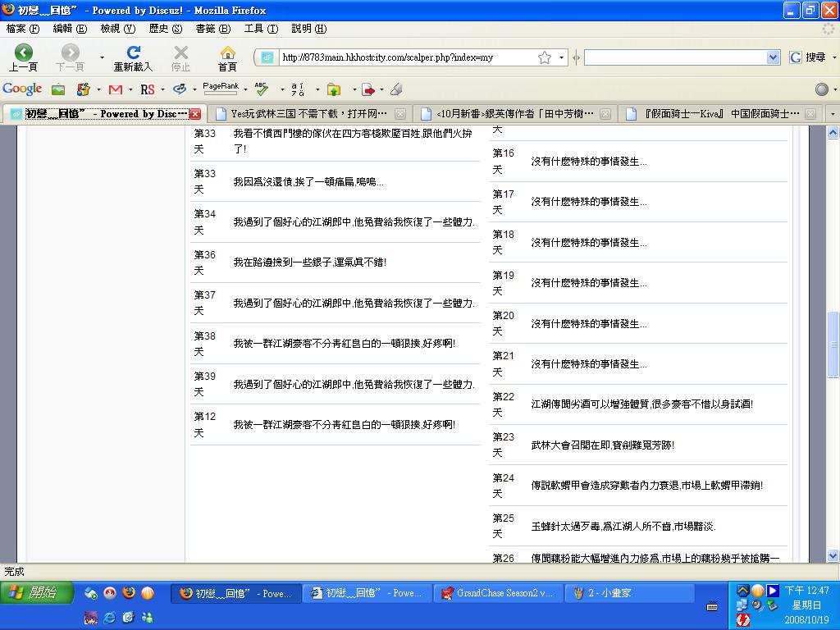Click text 武林大會召開在即,寶劍難覓芳跡!

pyautogui.click(x=603, y=445)
